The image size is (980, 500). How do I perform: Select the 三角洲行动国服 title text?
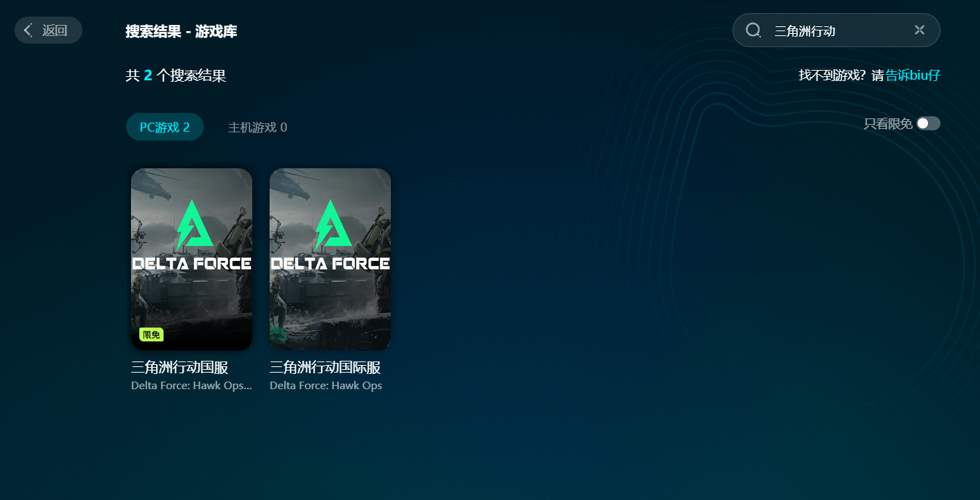(180, 368)
